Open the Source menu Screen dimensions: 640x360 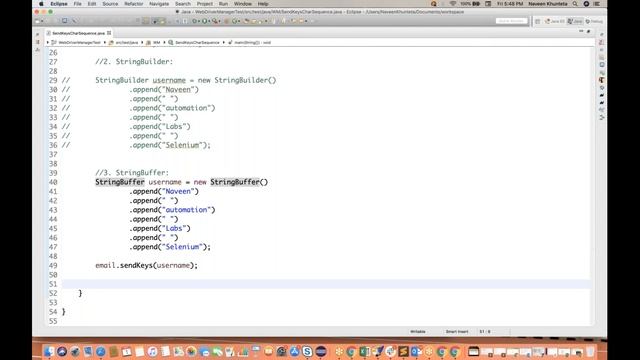tap(110, 4)
